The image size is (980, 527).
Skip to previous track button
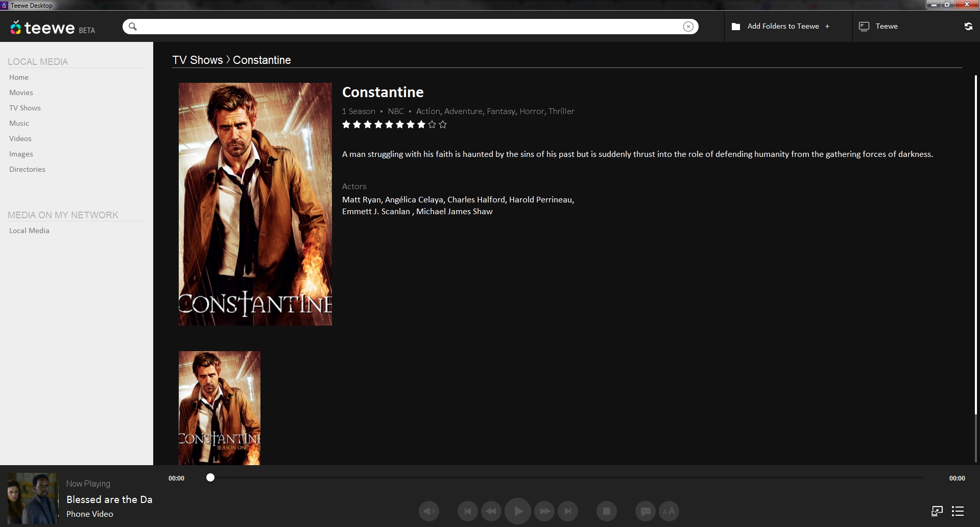click(x=468, y=511)
